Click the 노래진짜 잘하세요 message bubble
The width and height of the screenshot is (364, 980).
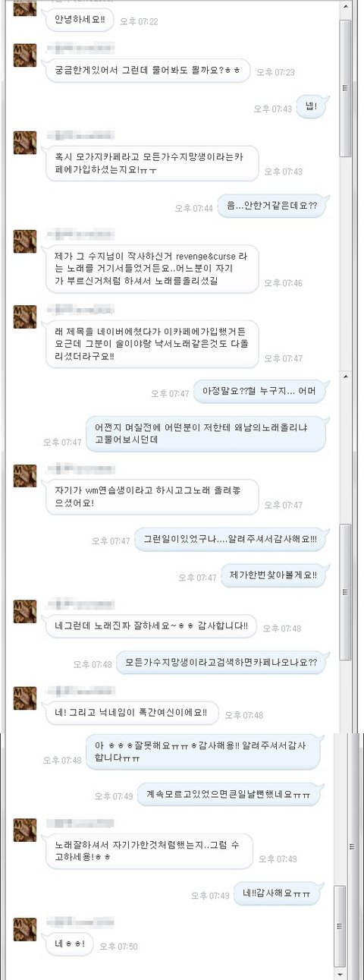point(152,627)
